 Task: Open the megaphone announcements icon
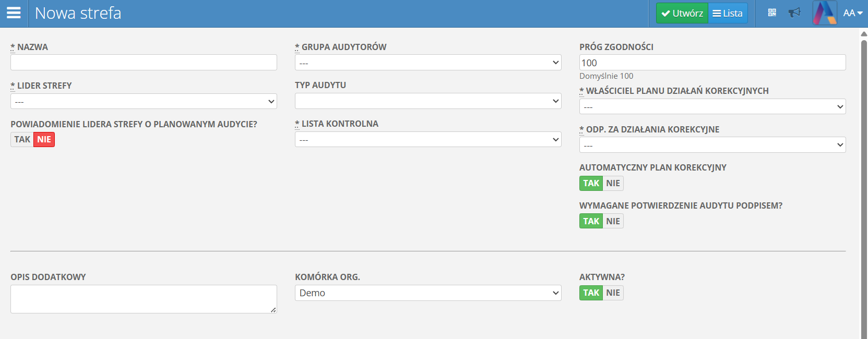794,13
